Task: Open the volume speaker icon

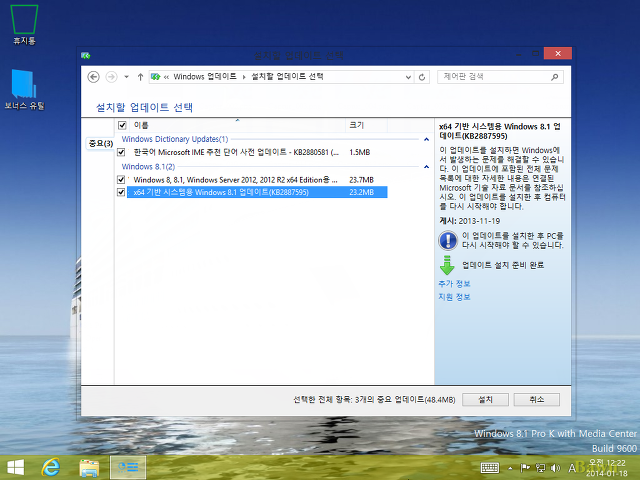Action: (555, 468)
